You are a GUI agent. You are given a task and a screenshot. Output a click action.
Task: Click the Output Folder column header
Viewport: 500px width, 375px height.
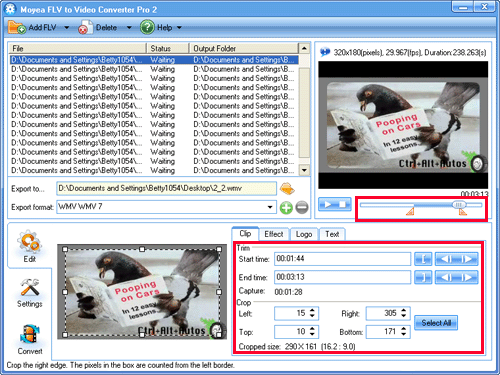click(x=244, y=48)
